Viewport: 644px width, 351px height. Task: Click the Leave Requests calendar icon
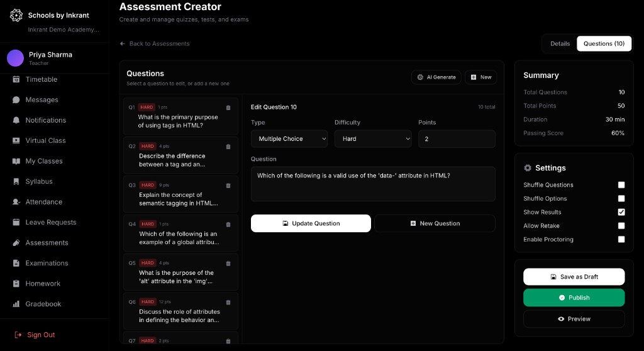point(16,222)
